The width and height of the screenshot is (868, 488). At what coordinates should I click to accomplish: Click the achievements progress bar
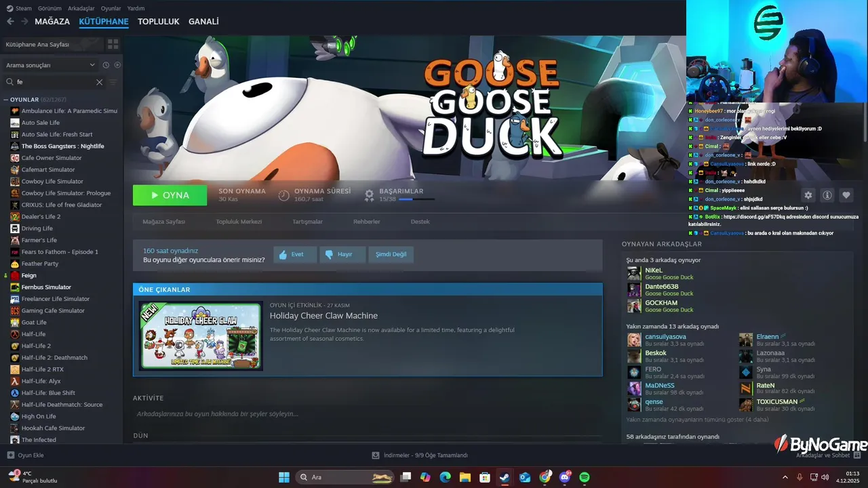[416, 199]
